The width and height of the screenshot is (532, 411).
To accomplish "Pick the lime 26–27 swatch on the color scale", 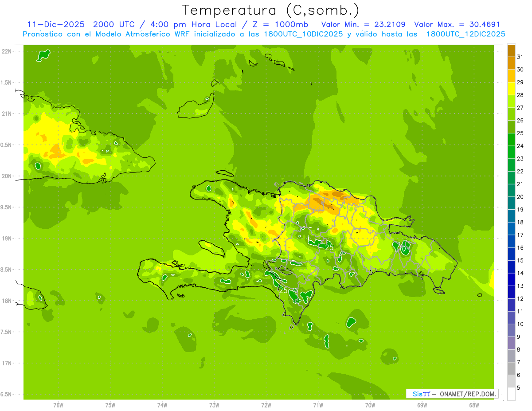I will click(x=511, y=114).
